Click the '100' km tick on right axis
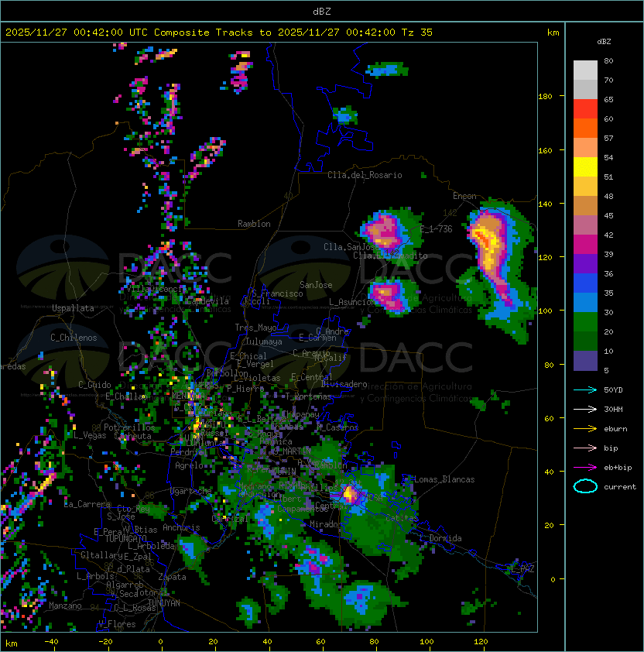Screen dimensions: 644x652 545,311
